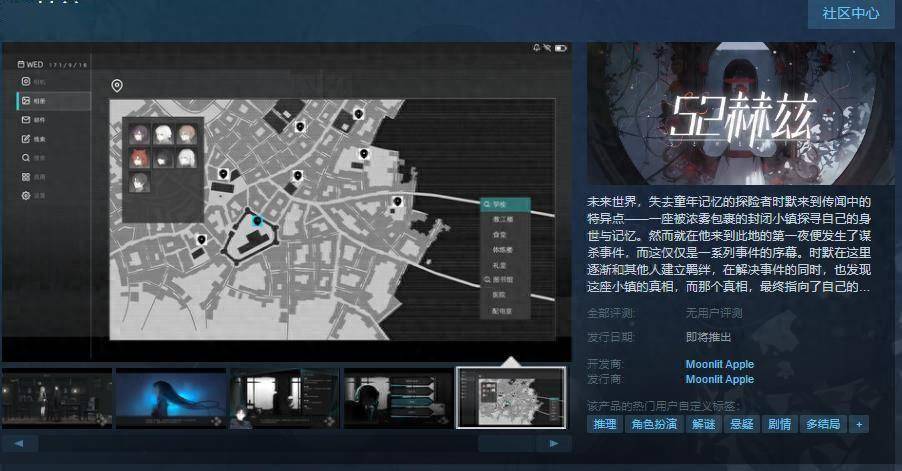Choose 图书馆 in the location list
Image resolution: width=902 pixels, height=471 pixels.
pyautogui.click(x=505, y=279)
